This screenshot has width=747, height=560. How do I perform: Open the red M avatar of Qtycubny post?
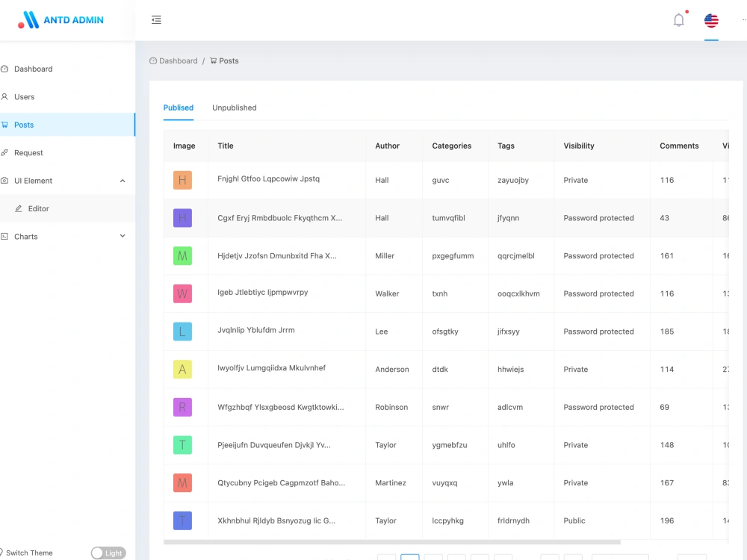(182, 483)
